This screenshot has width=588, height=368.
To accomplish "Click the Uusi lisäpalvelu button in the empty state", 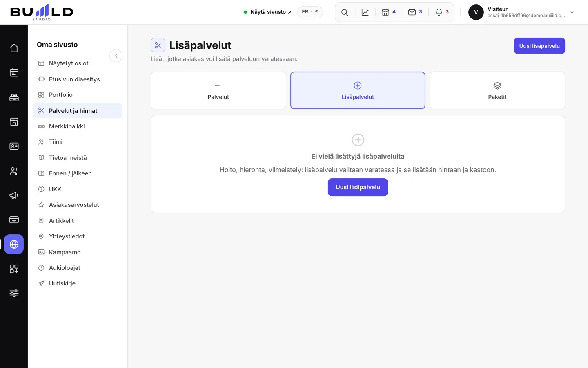I will (x=358, y=187).
